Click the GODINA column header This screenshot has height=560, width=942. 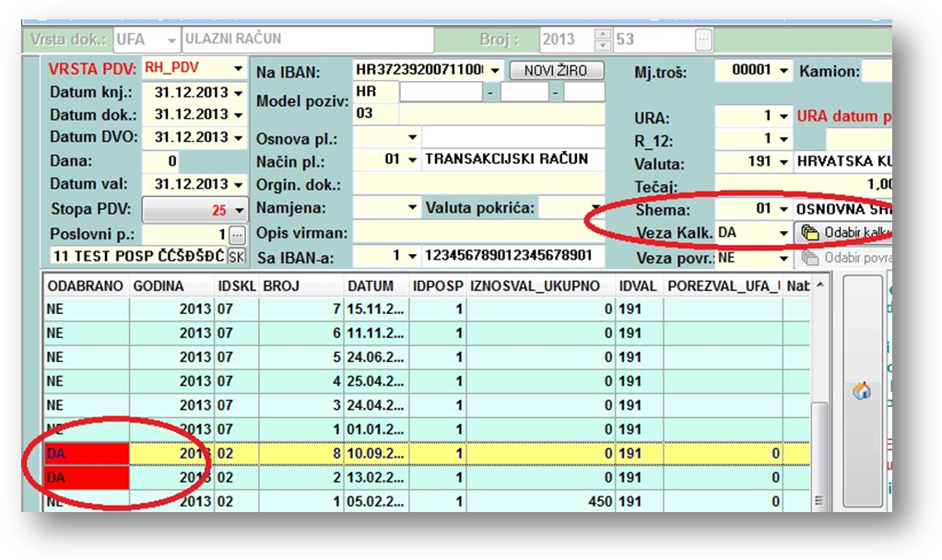(171, 286)
